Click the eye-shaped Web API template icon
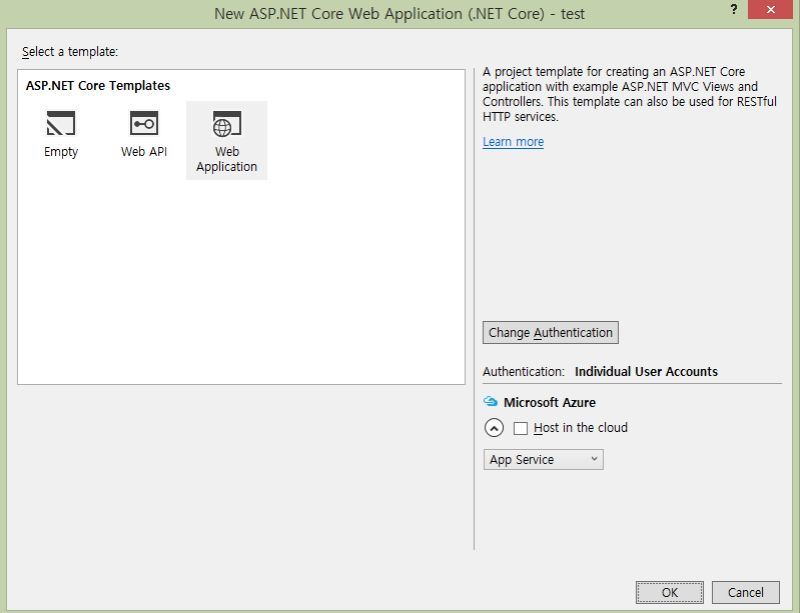Screen dimensions: 800x613 [x=143, y=122]
